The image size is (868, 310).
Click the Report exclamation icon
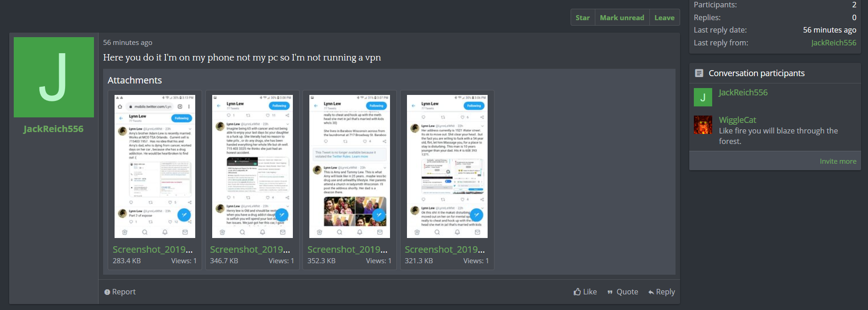[x=107, y=292]
